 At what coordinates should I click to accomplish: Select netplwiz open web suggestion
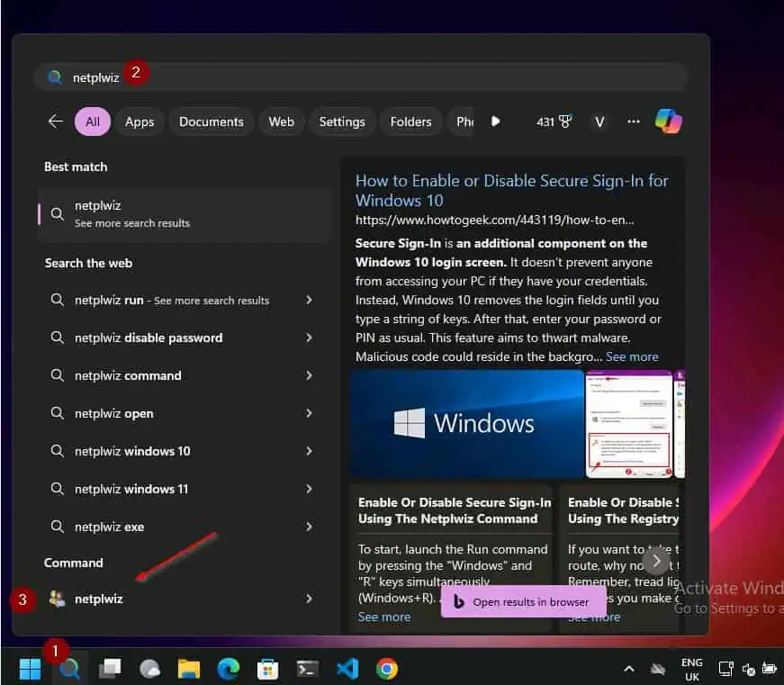tap(184, 413)
